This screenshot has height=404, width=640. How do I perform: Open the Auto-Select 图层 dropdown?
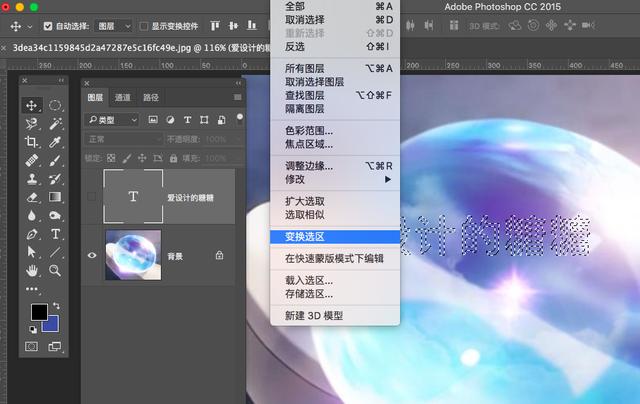point(113,26)
